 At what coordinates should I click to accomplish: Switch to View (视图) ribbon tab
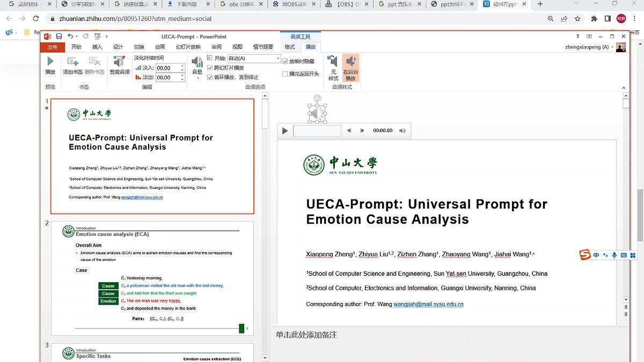coord(237,47)
